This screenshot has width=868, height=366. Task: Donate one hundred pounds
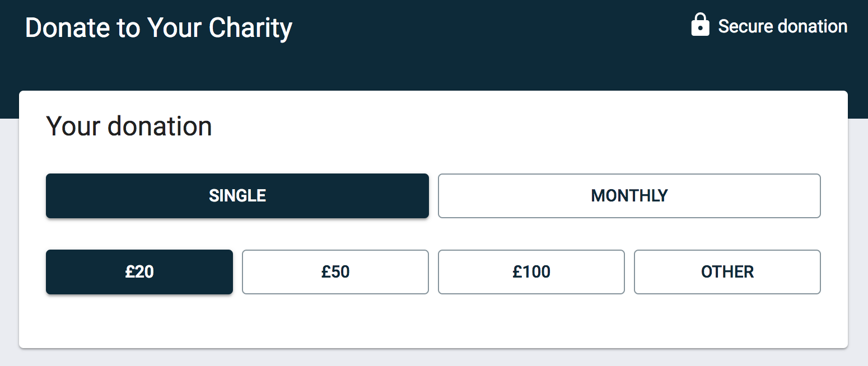531,272
